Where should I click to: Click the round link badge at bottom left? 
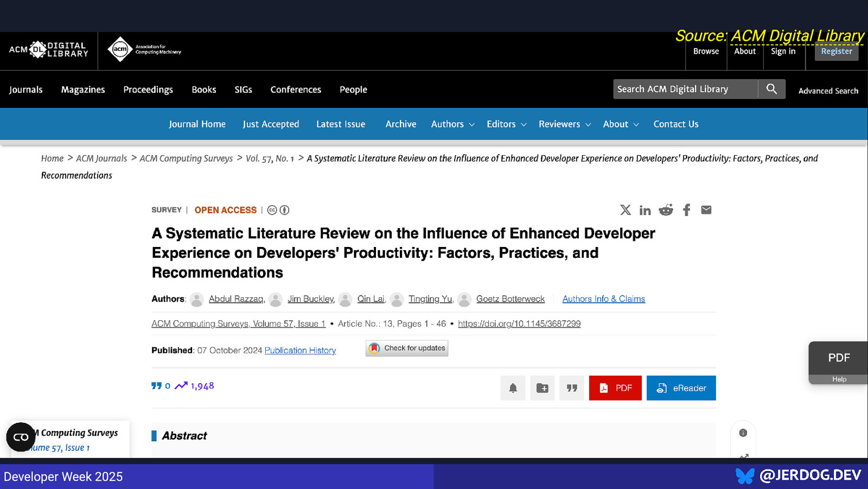pyautogui.click(x=21, y=437)
